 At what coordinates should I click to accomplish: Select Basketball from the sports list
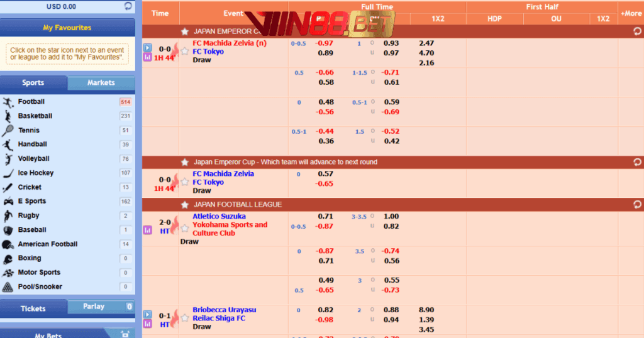[35, 116]
